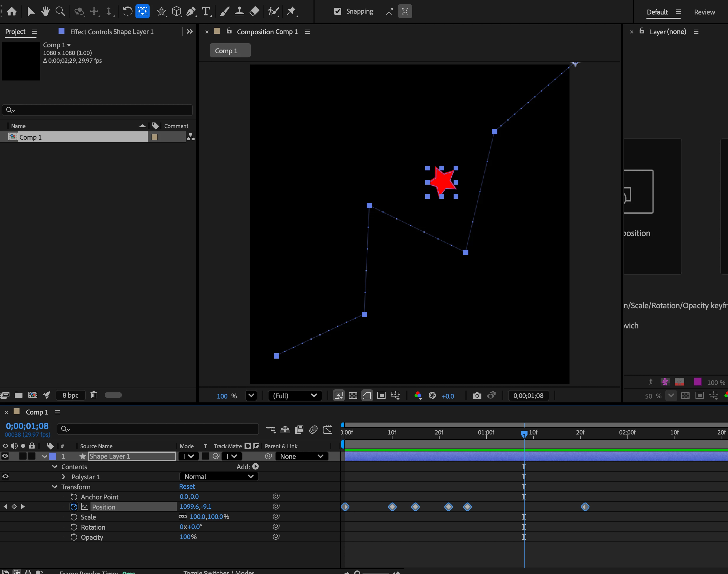
Task: Switch to Effect Controls Shape Layer 1 tab
Action: pyautogui.click(x=111, y=32)
